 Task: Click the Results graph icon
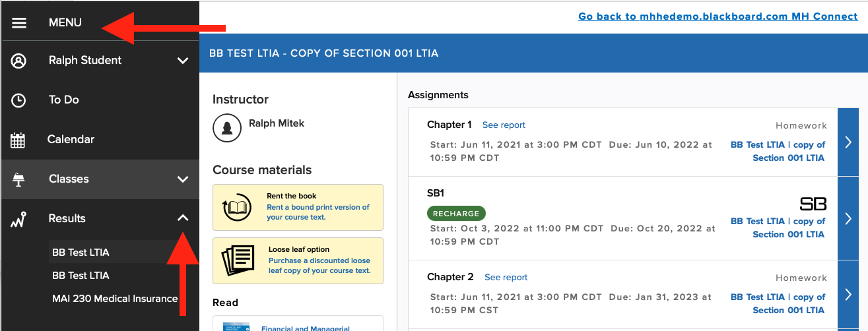pyautogui.click(x=18, y=219)
